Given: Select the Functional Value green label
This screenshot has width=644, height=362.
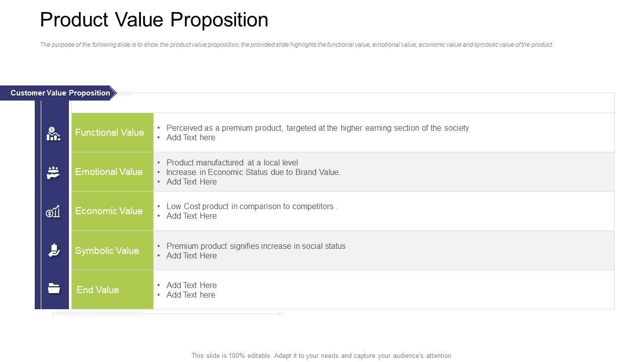Looking at the screenshot, I should 110,133.
